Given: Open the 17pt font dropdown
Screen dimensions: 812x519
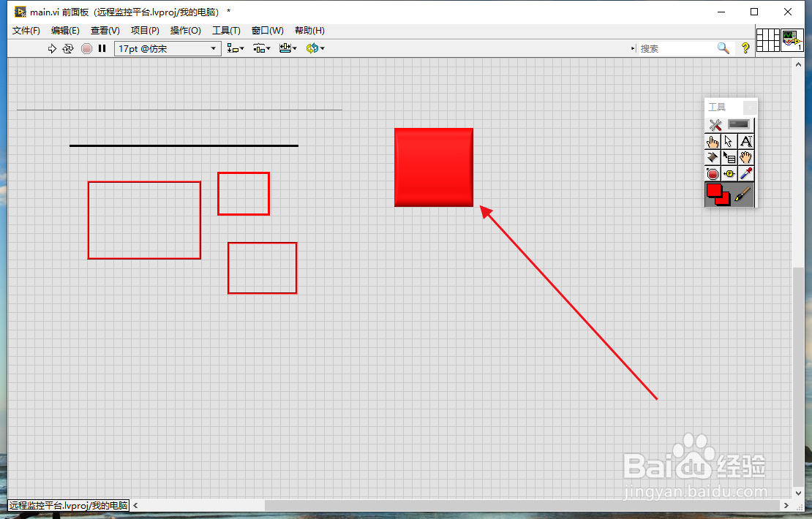Looking at the screenshot, I should [x=168, y=49].
